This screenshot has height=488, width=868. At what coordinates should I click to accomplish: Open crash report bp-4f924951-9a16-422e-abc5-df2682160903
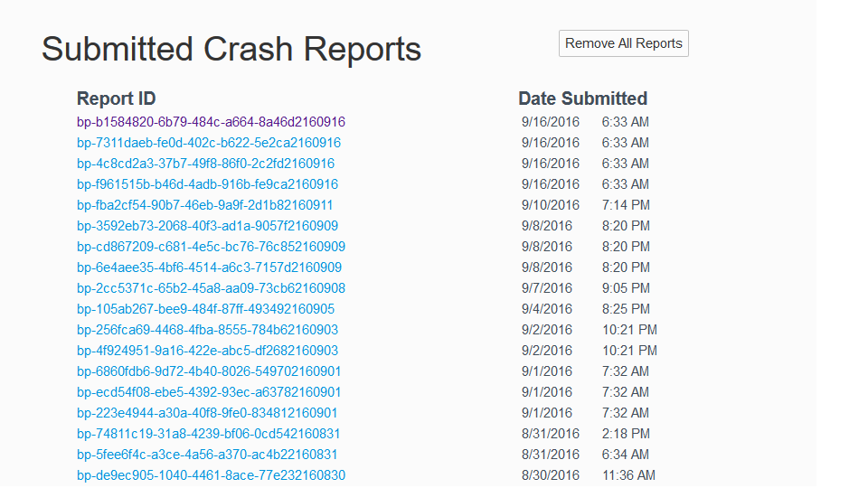207,351
